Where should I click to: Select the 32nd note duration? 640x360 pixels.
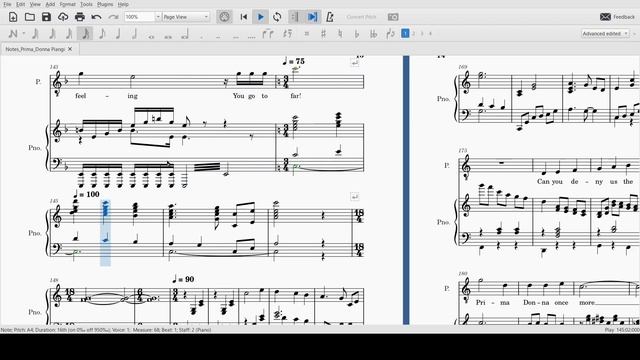pos(69,34)
